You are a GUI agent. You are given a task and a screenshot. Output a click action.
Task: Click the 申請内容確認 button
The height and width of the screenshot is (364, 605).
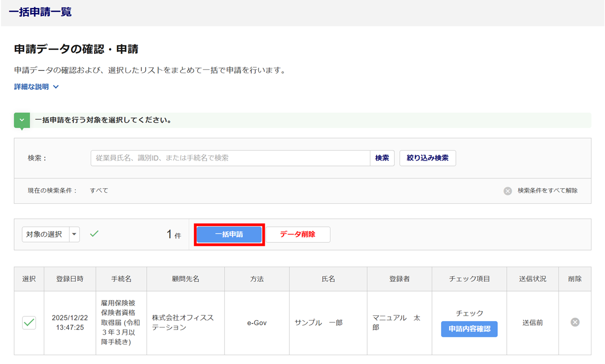(x=469, y=329)
